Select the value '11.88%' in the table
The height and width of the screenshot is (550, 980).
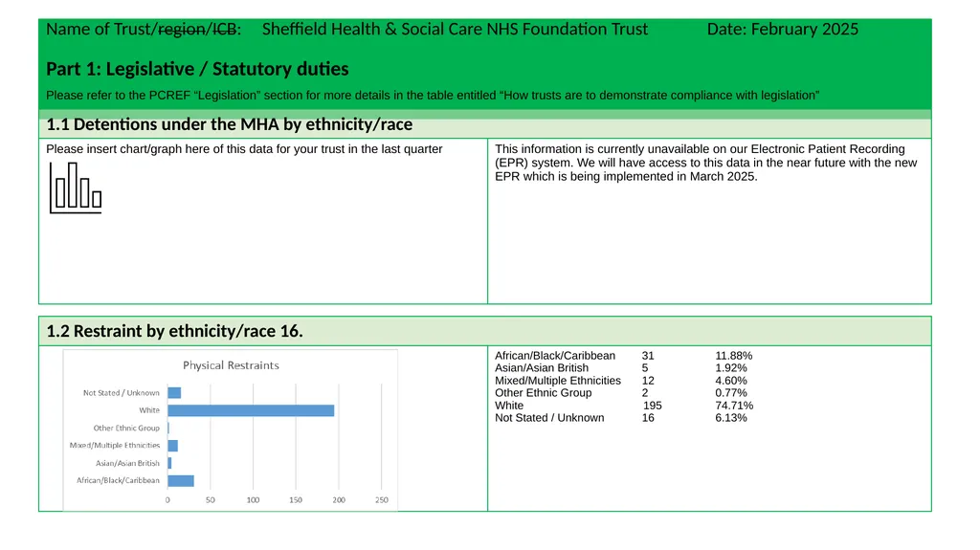point(734,356)
